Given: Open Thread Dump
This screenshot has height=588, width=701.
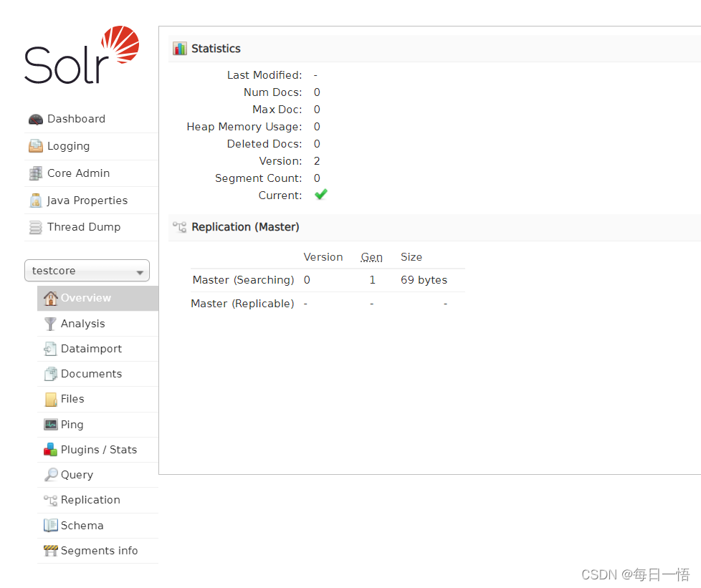Looking at the screenshot, I should tap(84, 228).
